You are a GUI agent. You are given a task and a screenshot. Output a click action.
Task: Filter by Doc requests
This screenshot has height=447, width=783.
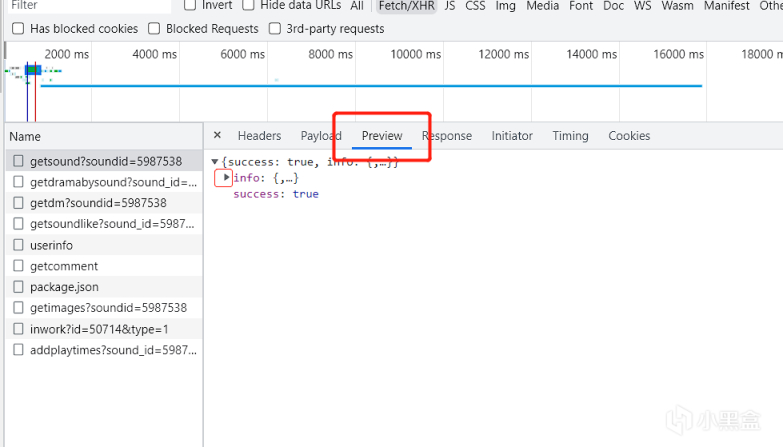[x=613, y=5]
